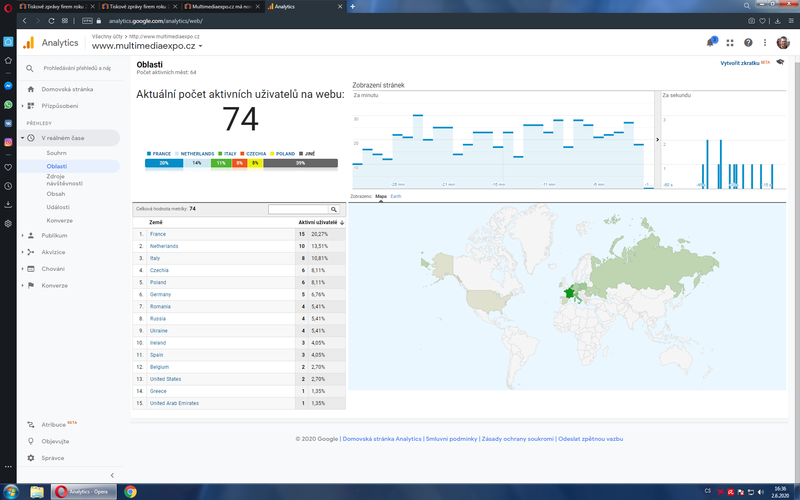Screen dimensions: 800x500
Task: Reload the page with the refresh icon
Action: 51,21
